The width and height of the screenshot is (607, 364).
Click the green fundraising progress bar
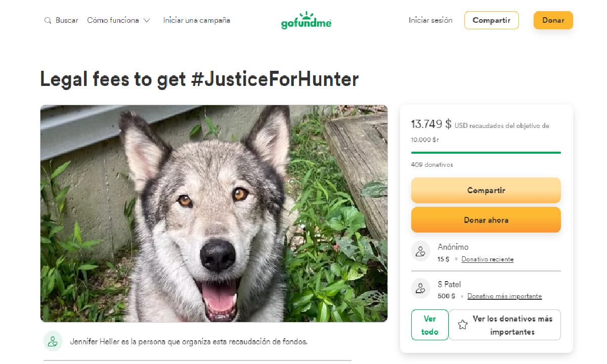(x=486, y=151)
